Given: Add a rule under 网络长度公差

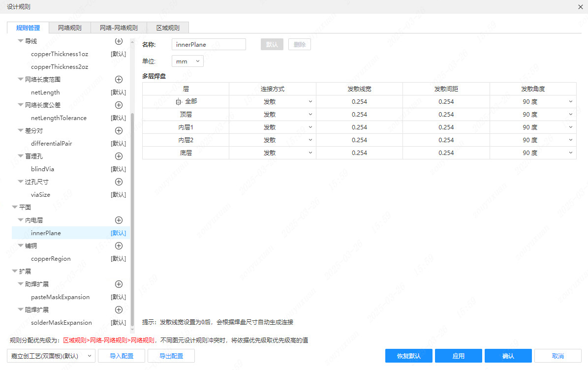Looking at the screenshot, I should click(119, 105).
